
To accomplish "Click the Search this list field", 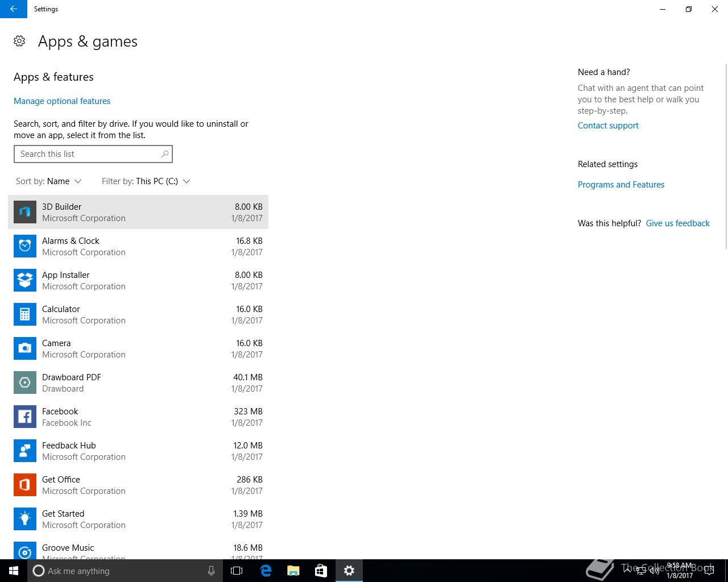I will point(93,154).
